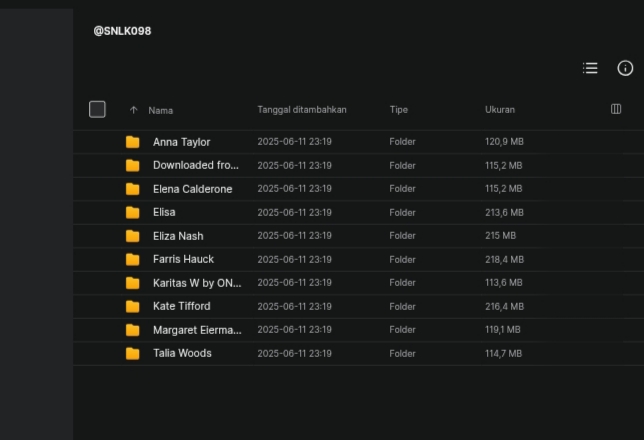Viewport: 644px width, 440px height.
Task: Open the info details icon
Action: [x=625, y=68]
